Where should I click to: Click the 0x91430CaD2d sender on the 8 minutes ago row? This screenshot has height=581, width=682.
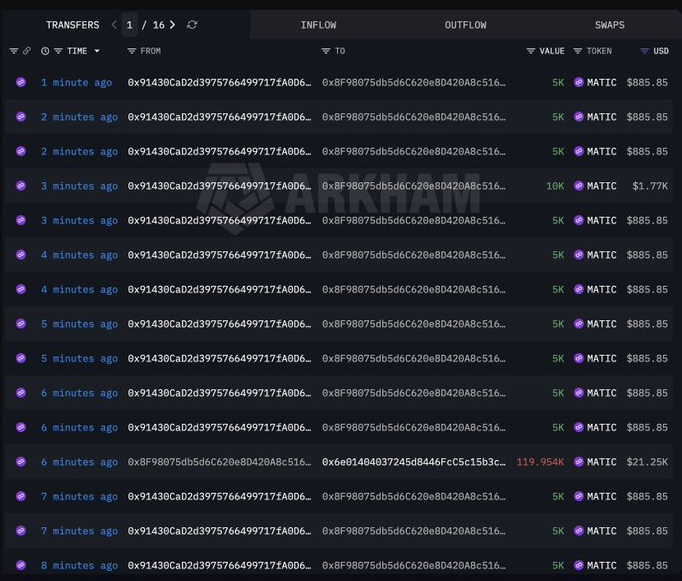click(219, 565)
